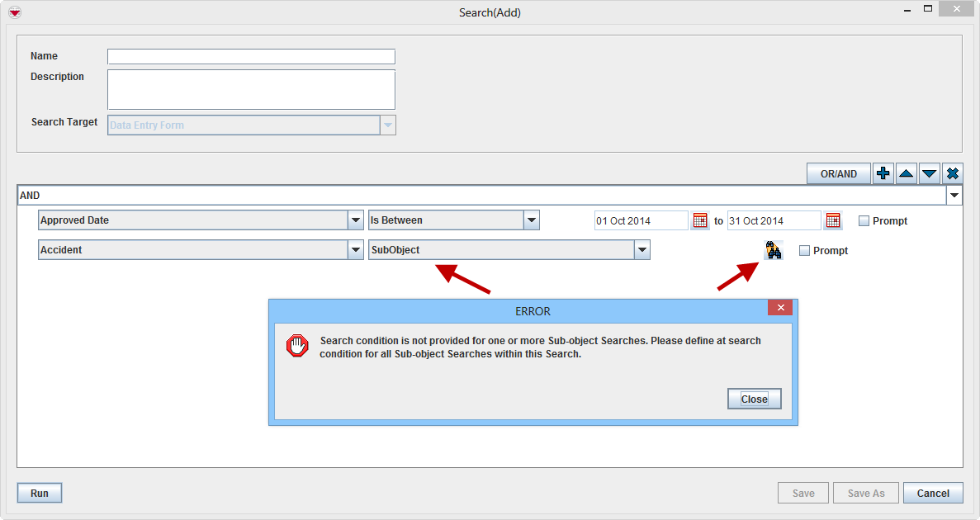980x520 pixels.
Task: Click the binoculars sub-object search icon
Action: [x=773, y=250]
